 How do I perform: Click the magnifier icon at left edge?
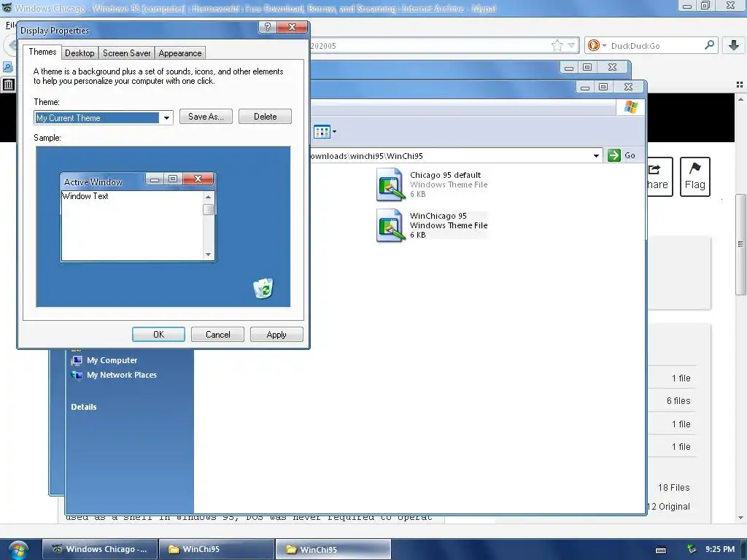coord(8,66)
